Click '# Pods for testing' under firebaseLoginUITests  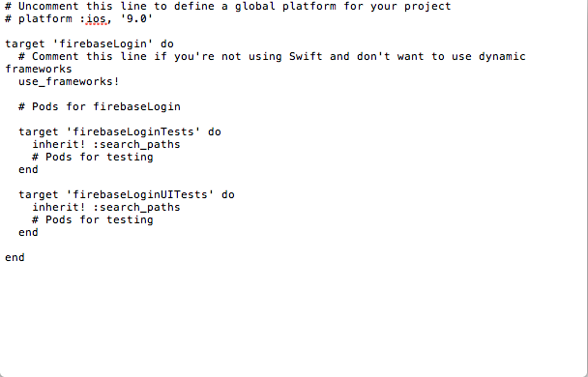point(93,220)
